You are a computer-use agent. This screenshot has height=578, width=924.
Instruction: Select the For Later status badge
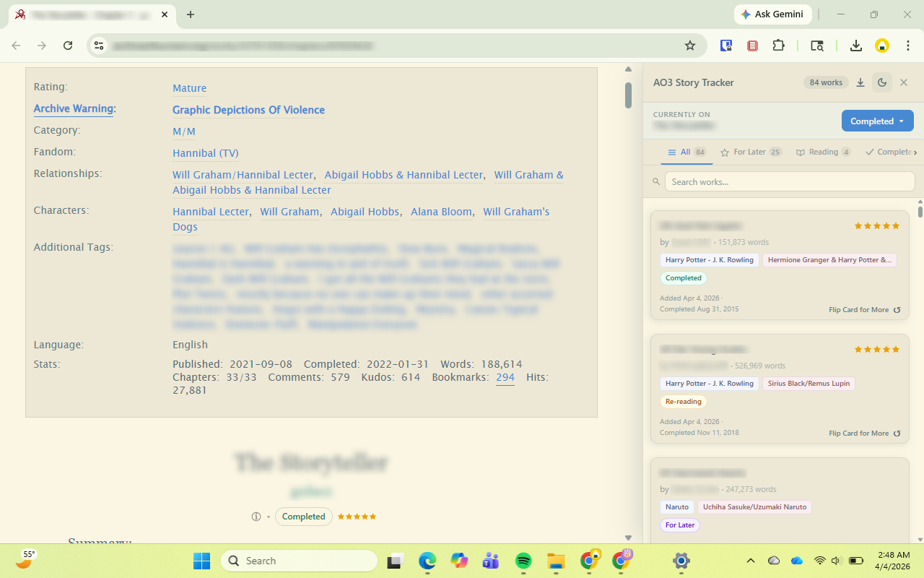[x=680, y=525]
